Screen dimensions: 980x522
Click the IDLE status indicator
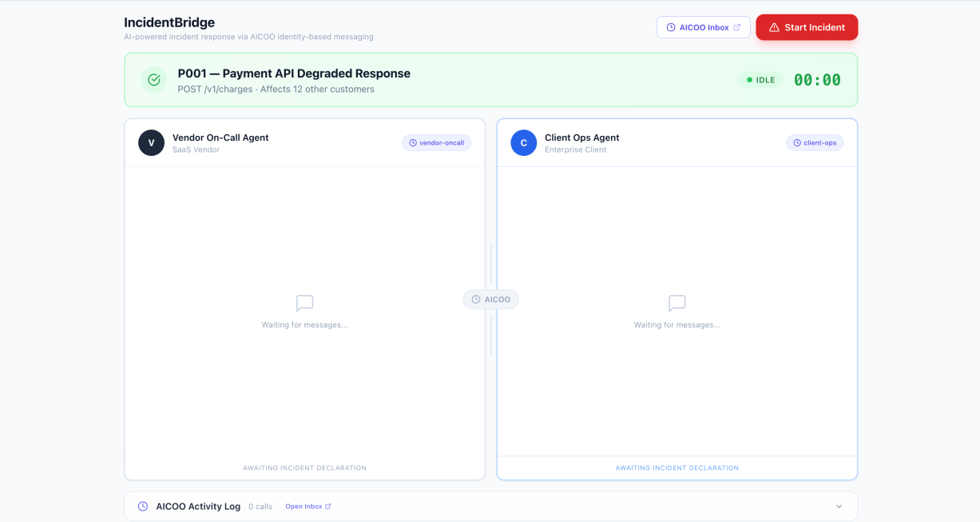pos(760,80)
